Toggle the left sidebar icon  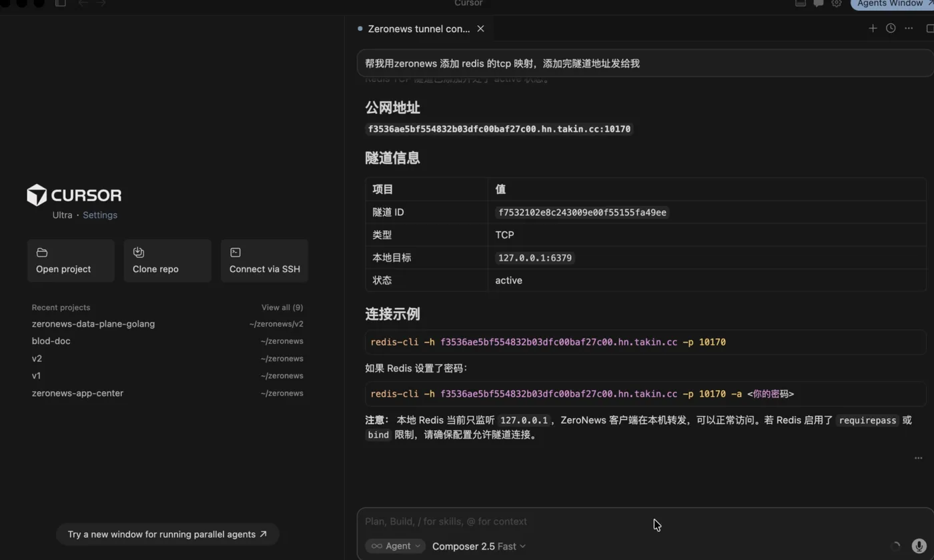[x=61, y=3]
